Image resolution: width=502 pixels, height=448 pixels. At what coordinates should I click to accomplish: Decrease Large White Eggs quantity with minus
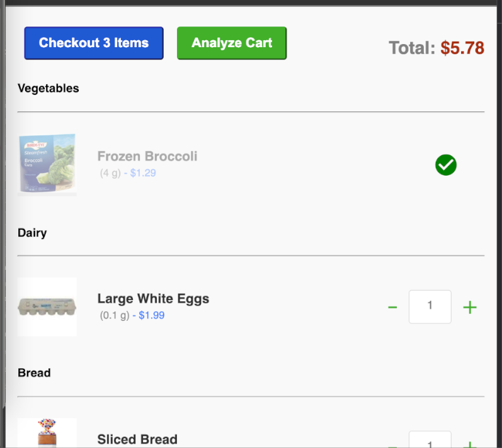click(392, 307)
